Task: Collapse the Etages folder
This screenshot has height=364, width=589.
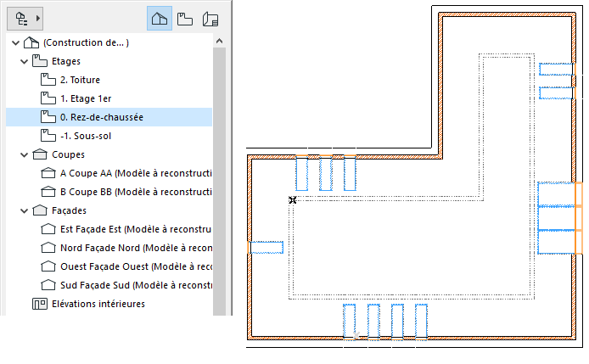Action: pos(25,61)
